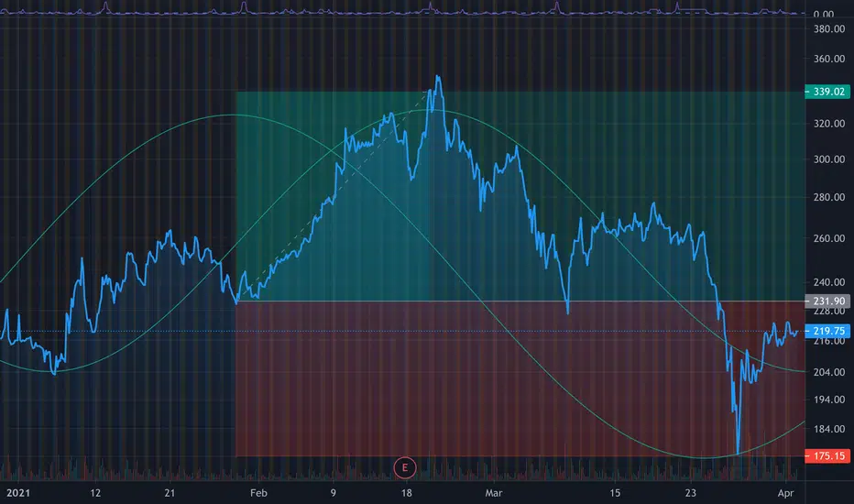Click the 260.00 price axis label
The image size is (854, 504).
click(829, 238)
